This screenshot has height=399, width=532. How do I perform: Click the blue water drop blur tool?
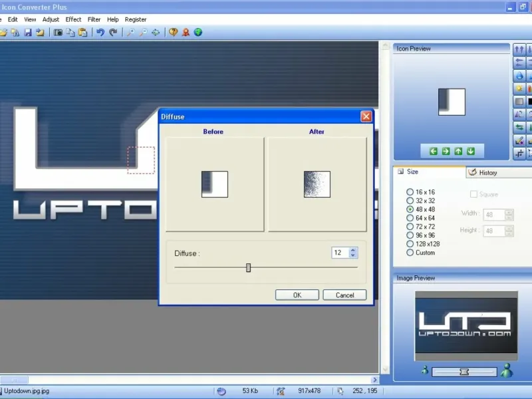pos(519,76)
